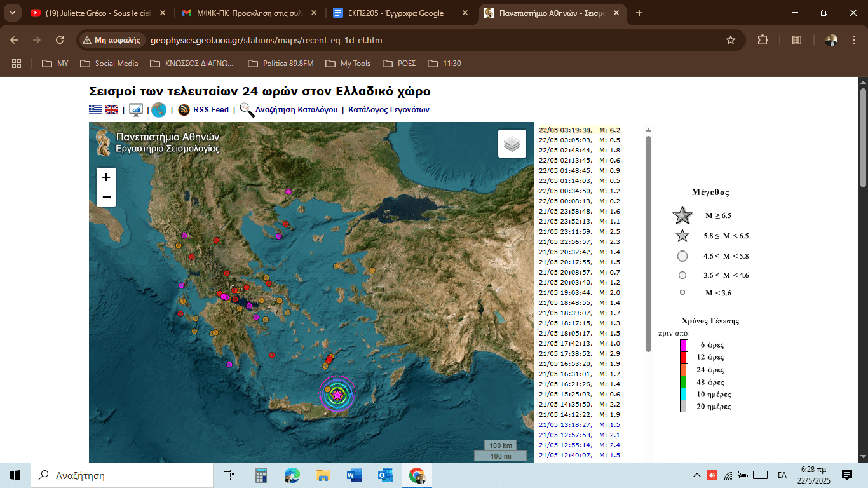
Task: Click the orange RSS feed icon
Action: pos(184,110)
